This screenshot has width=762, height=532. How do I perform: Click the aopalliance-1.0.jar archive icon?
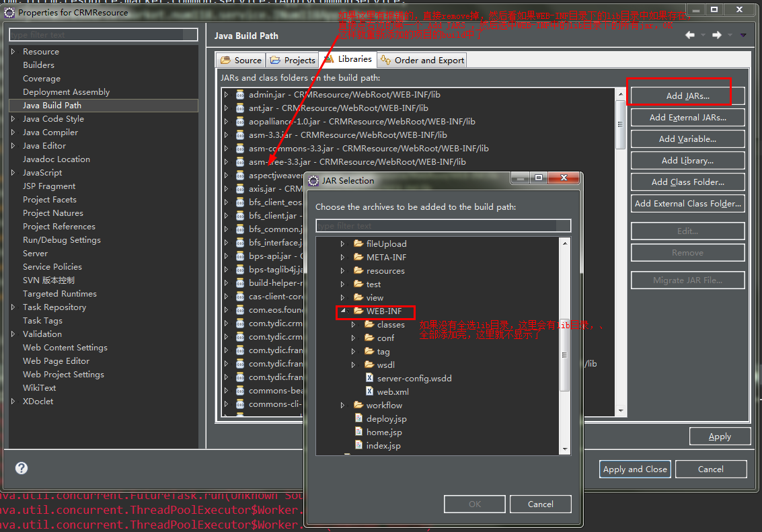tap(240, 122)
